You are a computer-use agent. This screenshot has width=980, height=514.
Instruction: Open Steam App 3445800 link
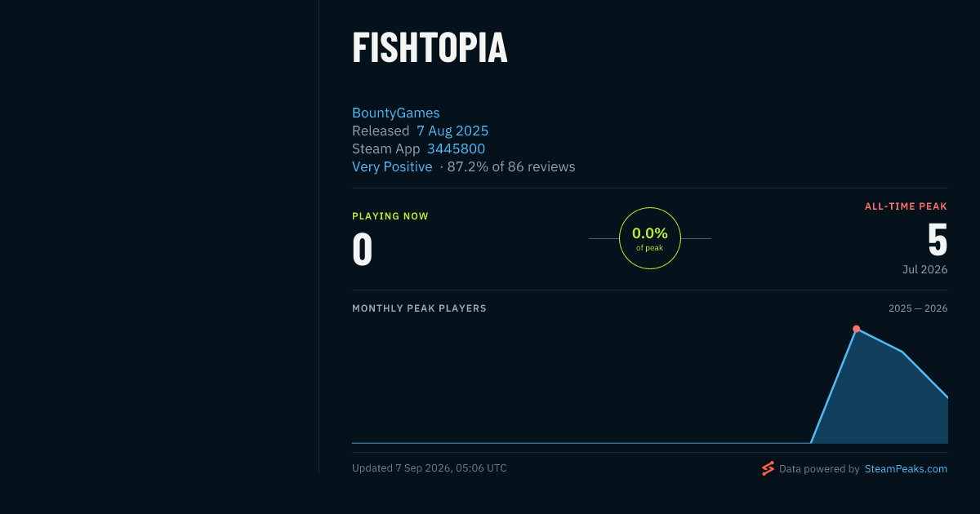(x=456, y=148)
